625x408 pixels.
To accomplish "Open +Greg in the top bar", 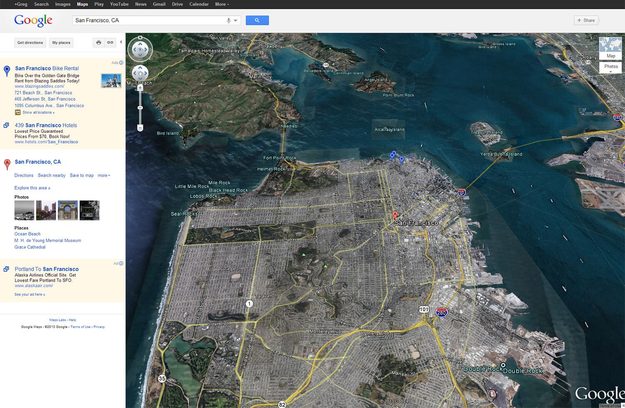I will click(21, 4).
